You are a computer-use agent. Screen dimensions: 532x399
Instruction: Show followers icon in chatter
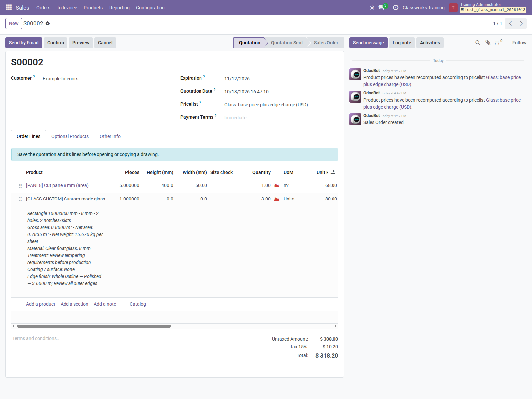498,42
